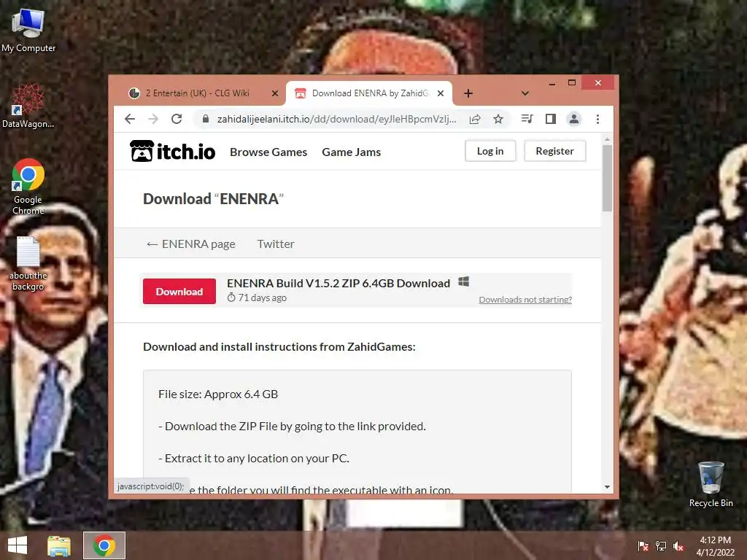The width and height of the screenshot is (747, 560).
Task: Click the scrollbar up arrow
Action: click(607, 139)
